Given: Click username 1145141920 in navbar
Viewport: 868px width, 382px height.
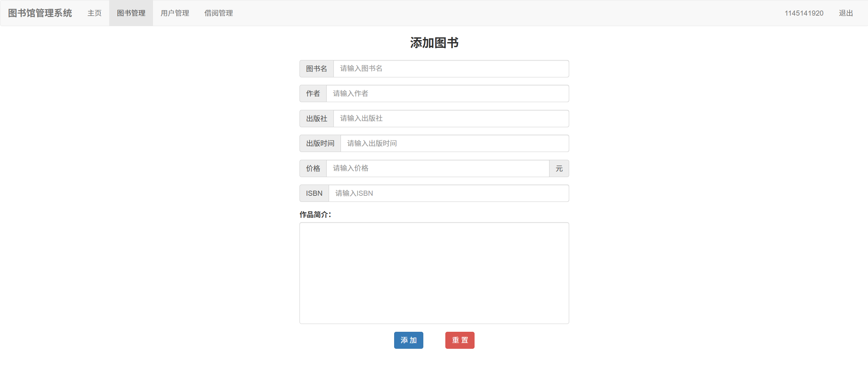Looking at the screenshot, I should coord(804,13).
